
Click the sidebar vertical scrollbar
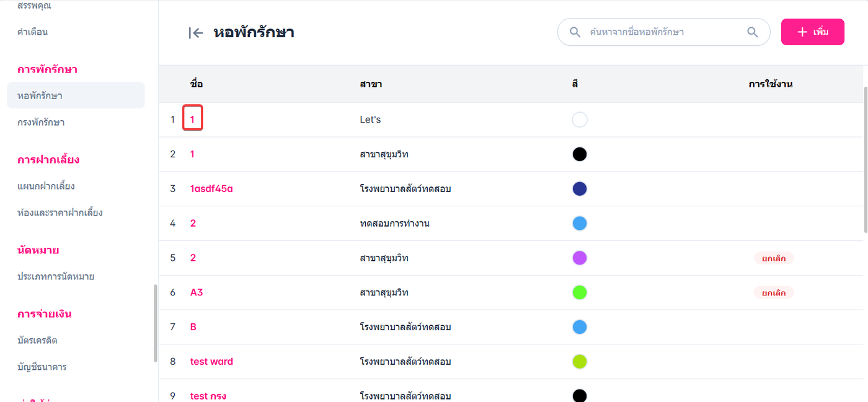tap(155, 323)
